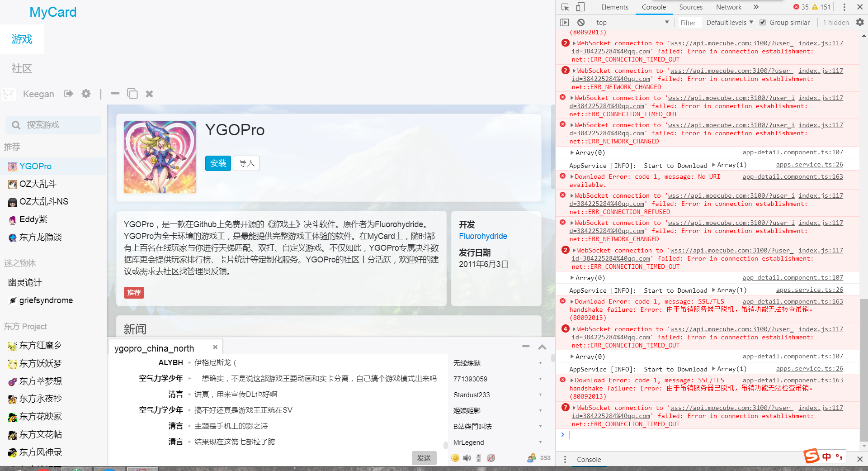Select 东方龙隐谈 in game list
Screen dimensions: 868x471
pyautogui.click(x=53, y=238)
